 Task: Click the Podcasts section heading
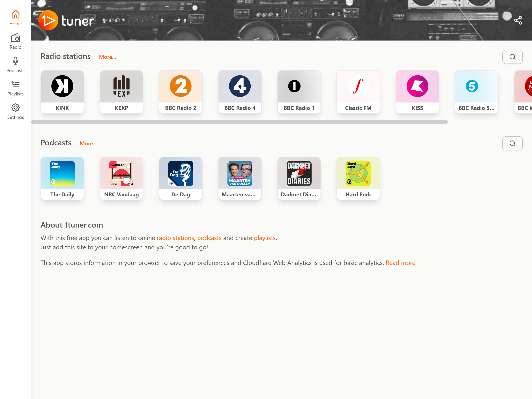pos(56,143)
